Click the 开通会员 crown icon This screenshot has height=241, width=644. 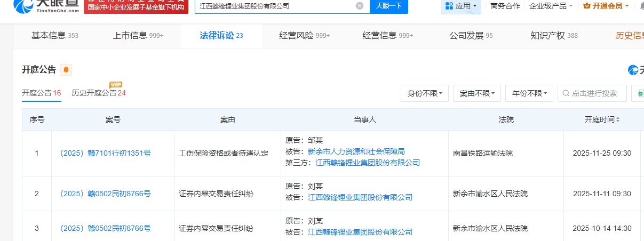[587, 6]
